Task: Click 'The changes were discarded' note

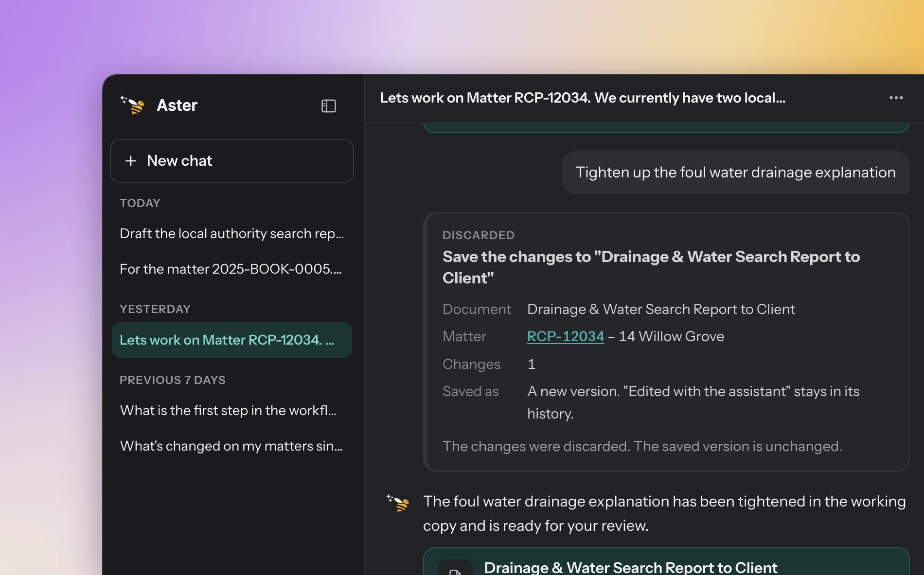Action: point(642,446)
